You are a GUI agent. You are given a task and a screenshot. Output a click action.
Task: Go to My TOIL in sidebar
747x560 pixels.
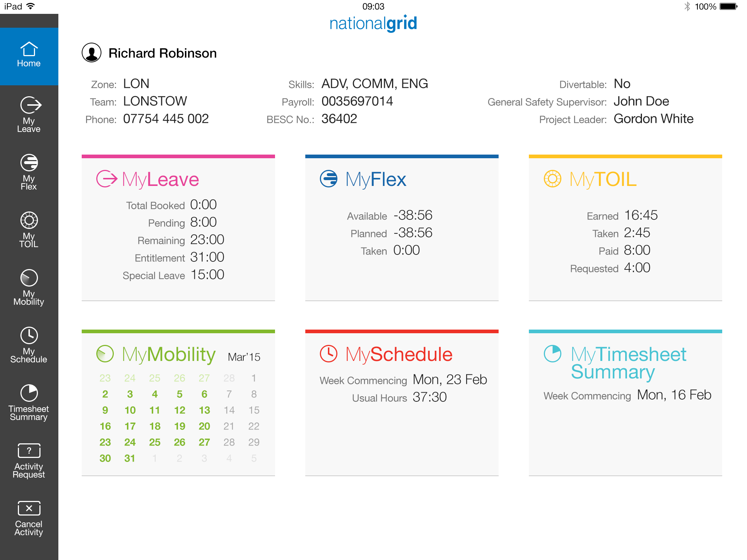pos(29,229)
